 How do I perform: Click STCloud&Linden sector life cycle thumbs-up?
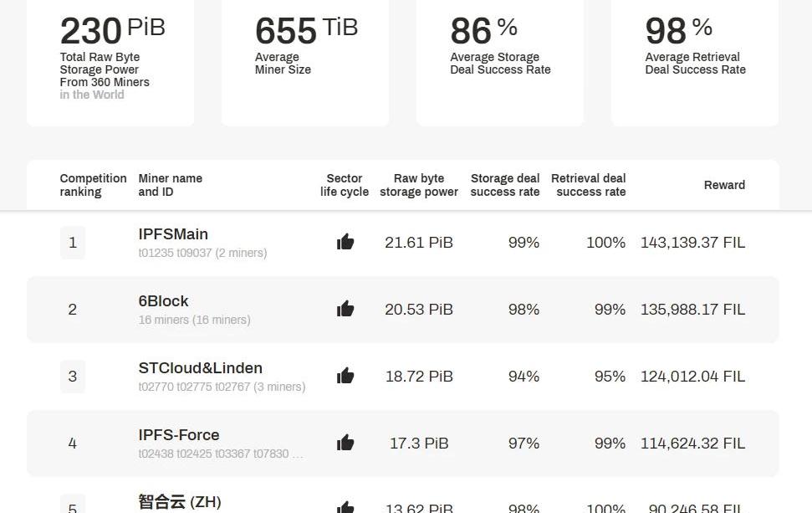pos(345,377)
